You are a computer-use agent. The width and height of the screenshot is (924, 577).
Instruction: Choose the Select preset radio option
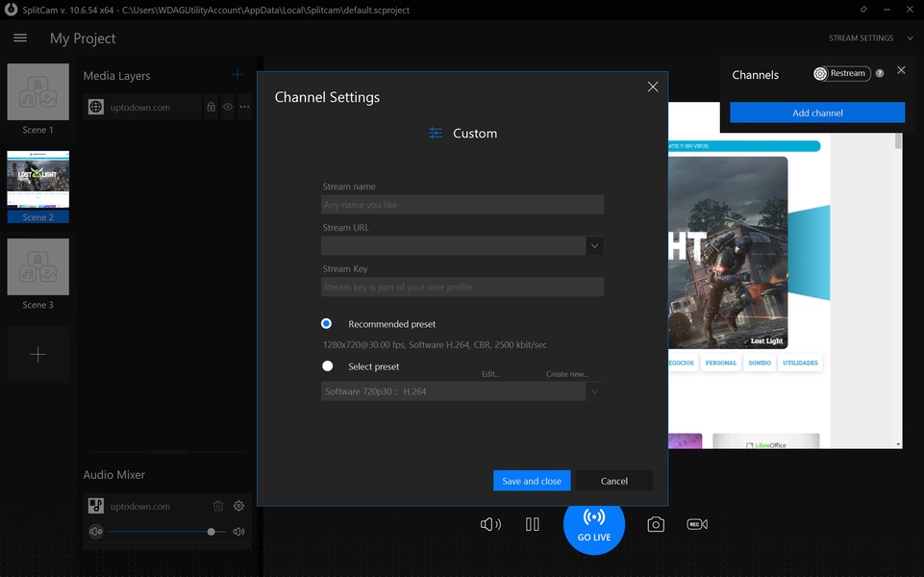pyautogui.click(x=328, y=366)
